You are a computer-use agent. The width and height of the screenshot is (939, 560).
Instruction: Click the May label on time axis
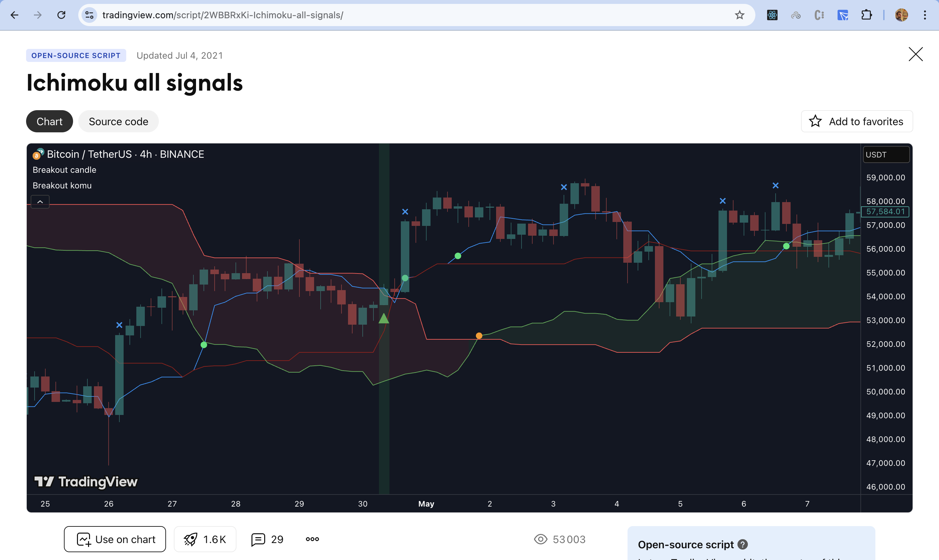426,504
